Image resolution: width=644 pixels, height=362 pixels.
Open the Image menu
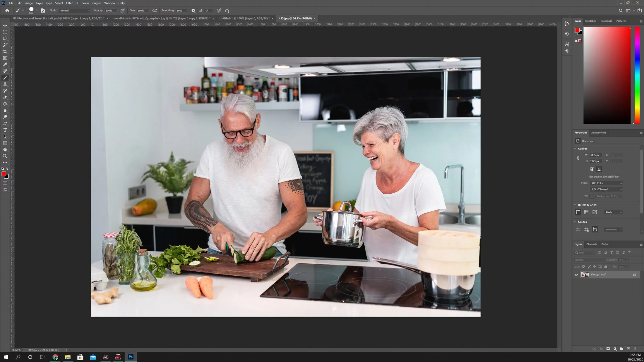coord(28,3)
